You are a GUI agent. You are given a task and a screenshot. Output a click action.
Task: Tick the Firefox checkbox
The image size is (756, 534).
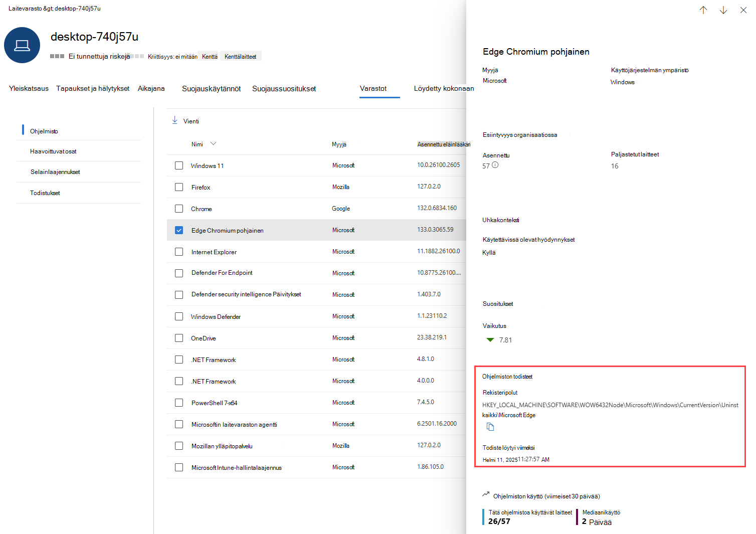[x=179, y=187]
